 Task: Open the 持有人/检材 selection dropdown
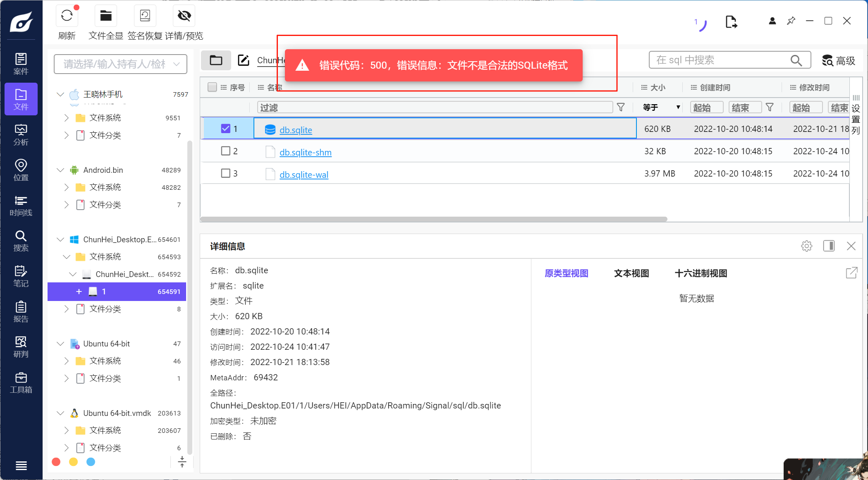120,64
